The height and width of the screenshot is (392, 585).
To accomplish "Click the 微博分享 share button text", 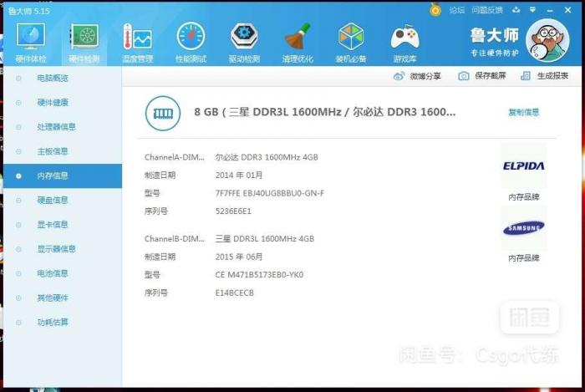I will coord(425,76).
